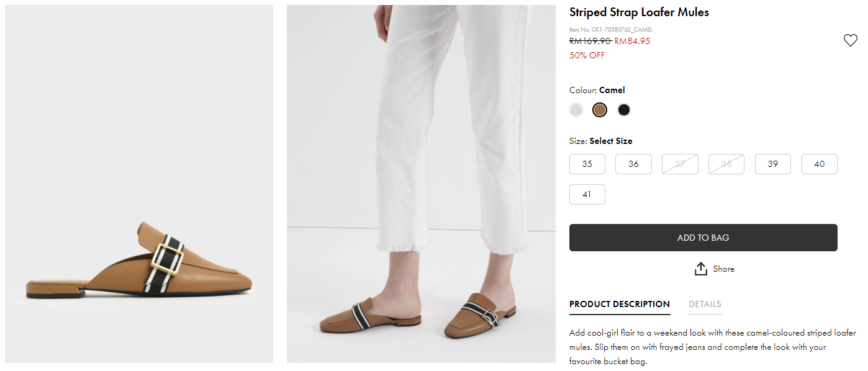The height and width of the screenshot is (371, 868).
Task: Open the side-view mule product image
Action: tap(139, 184)
